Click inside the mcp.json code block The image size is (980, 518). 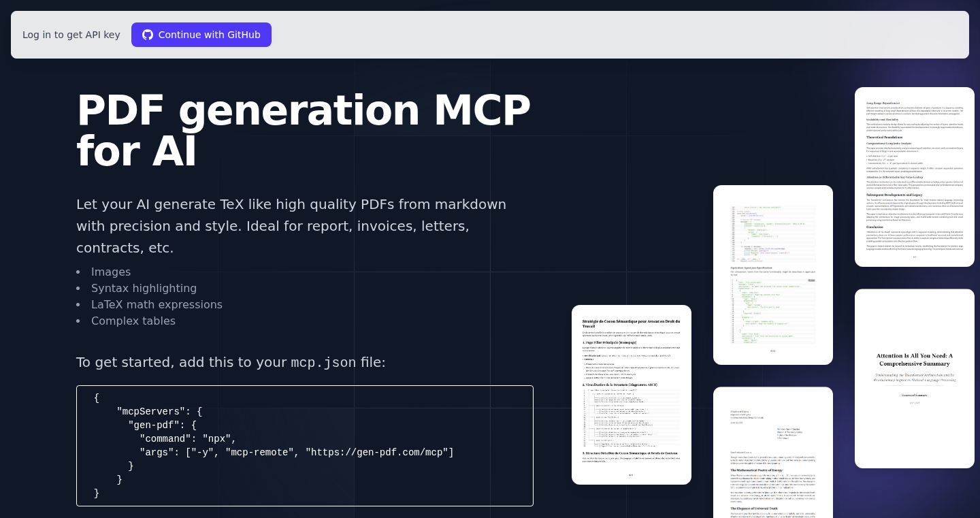pyautogui.click(x=305, y=446)
